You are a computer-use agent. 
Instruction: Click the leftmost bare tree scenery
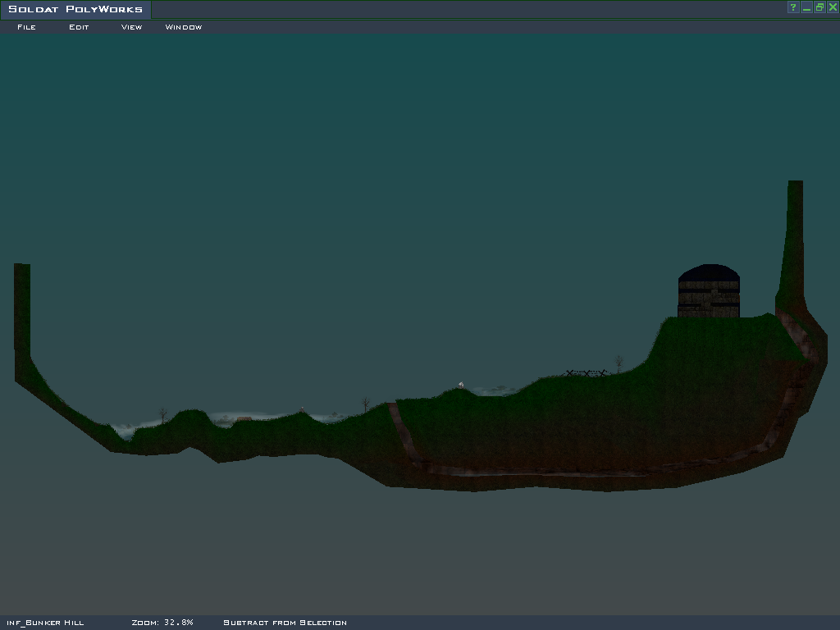tap(162, 414)
